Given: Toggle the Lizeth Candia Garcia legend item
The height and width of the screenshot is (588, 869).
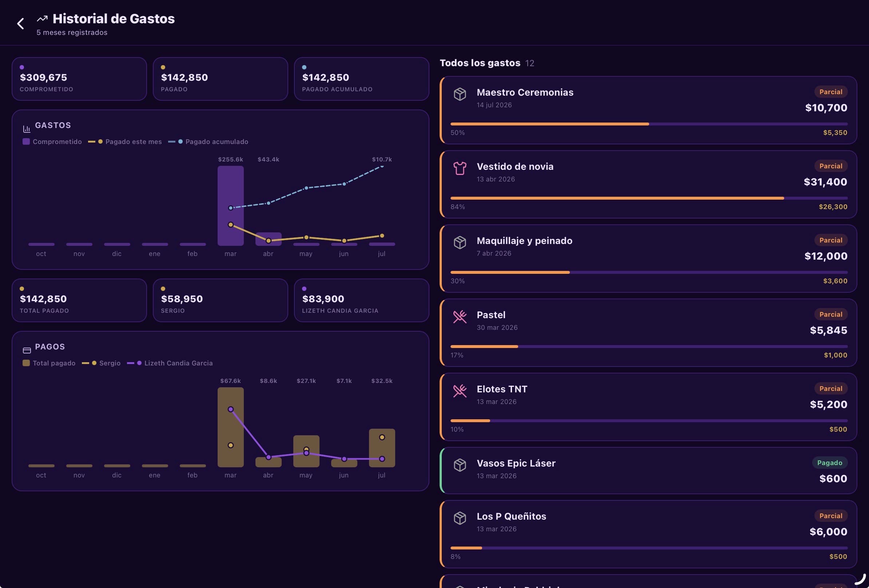Looking at the screenshot, I should [170, 363].
